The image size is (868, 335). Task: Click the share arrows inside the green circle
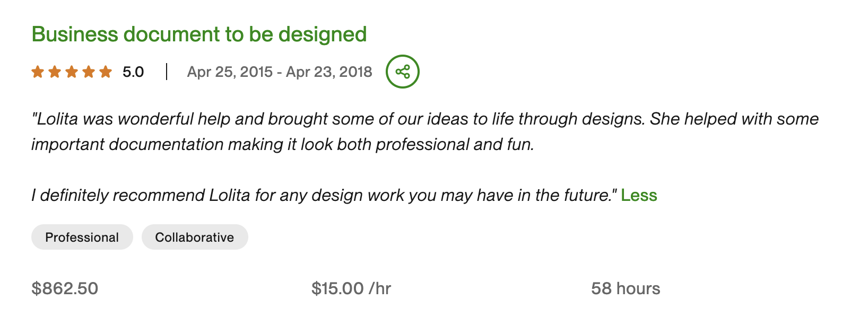pos(402,70)
